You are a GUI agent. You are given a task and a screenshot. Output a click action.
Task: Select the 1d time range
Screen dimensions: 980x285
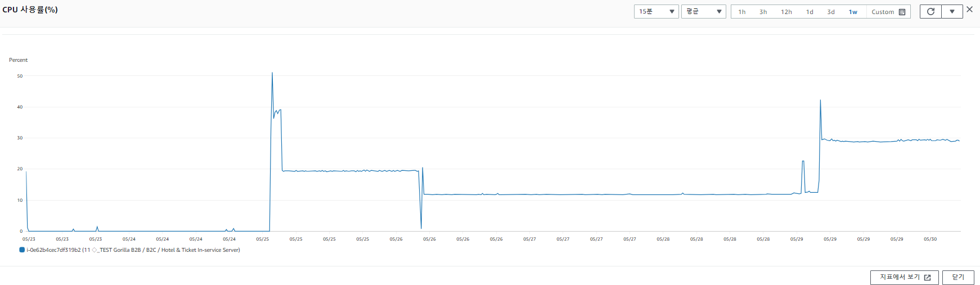tap(810, 12)
